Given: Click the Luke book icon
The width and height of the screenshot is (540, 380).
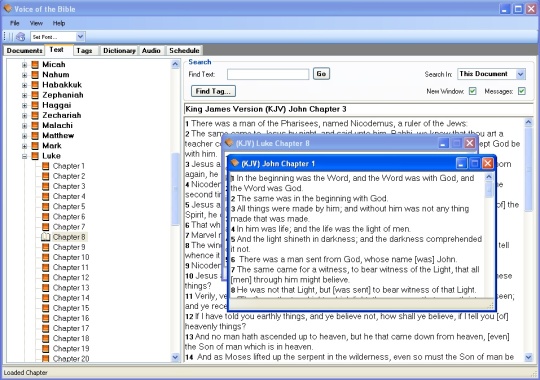Looking at the screenshot, I should 35,156.
